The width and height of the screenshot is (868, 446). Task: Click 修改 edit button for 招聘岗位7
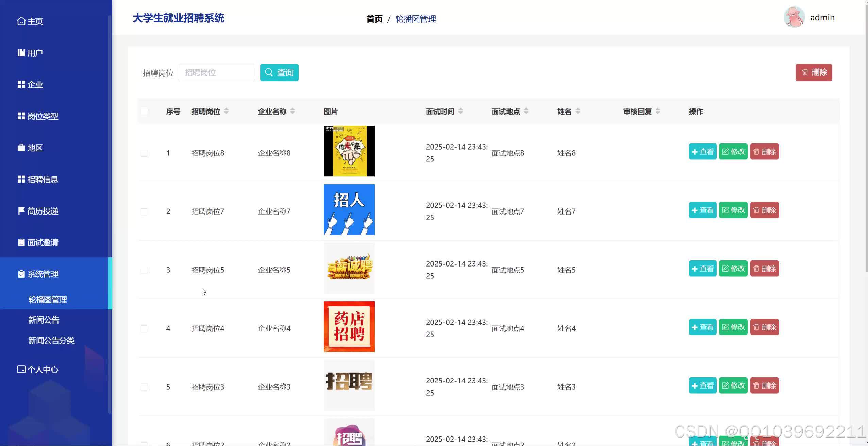[733, 210]
